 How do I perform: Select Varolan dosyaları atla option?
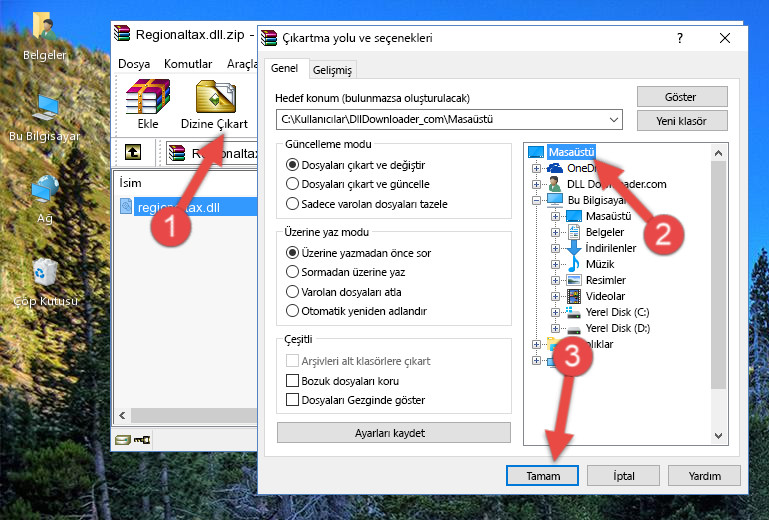click(x=292, y=292)
